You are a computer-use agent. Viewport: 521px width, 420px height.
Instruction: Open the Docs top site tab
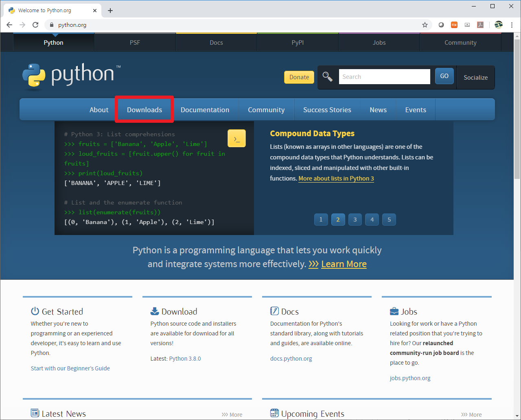click(217, 42)
